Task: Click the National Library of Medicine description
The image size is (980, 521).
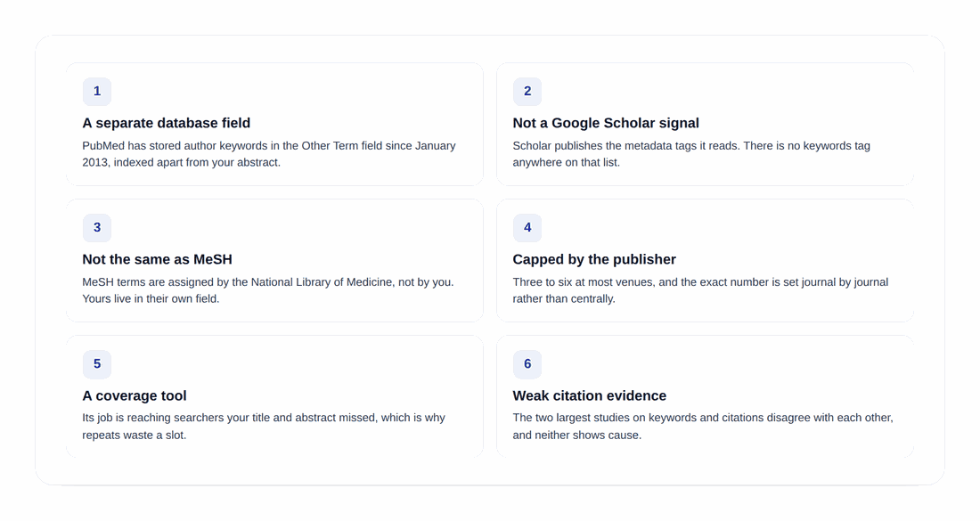Action: 268,290
